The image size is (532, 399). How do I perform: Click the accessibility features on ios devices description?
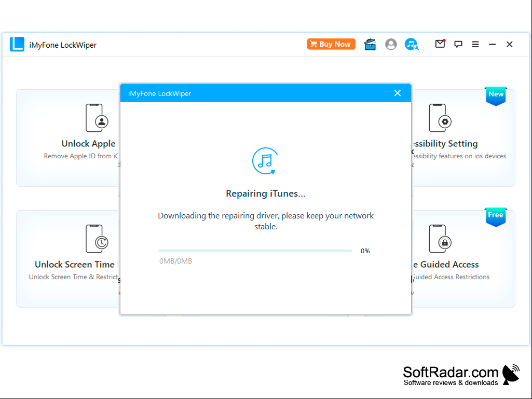tap(459, 156)
